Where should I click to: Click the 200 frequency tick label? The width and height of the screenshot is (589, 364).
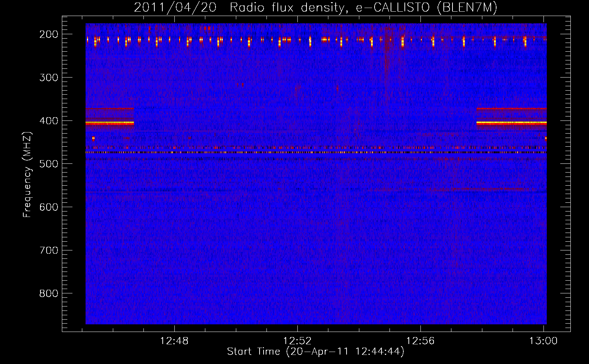tap(49, 34)
